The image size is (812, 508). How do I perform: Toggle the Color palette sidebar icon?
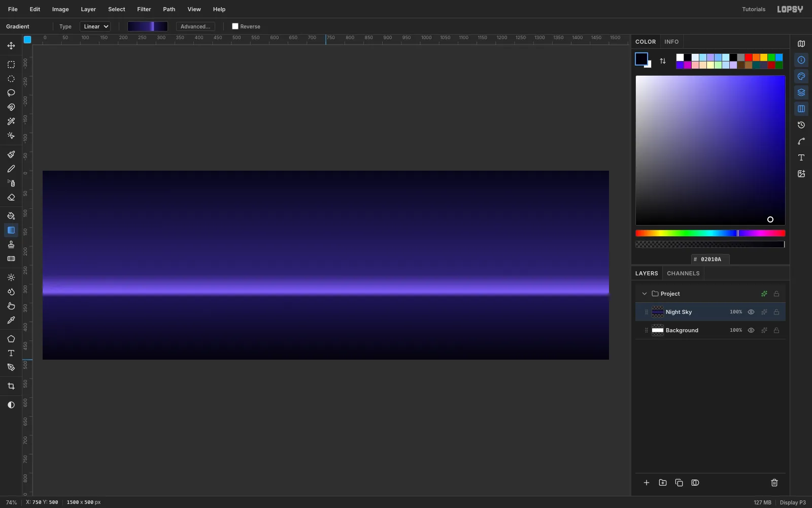pyautogui.click(x=801, y=76)
